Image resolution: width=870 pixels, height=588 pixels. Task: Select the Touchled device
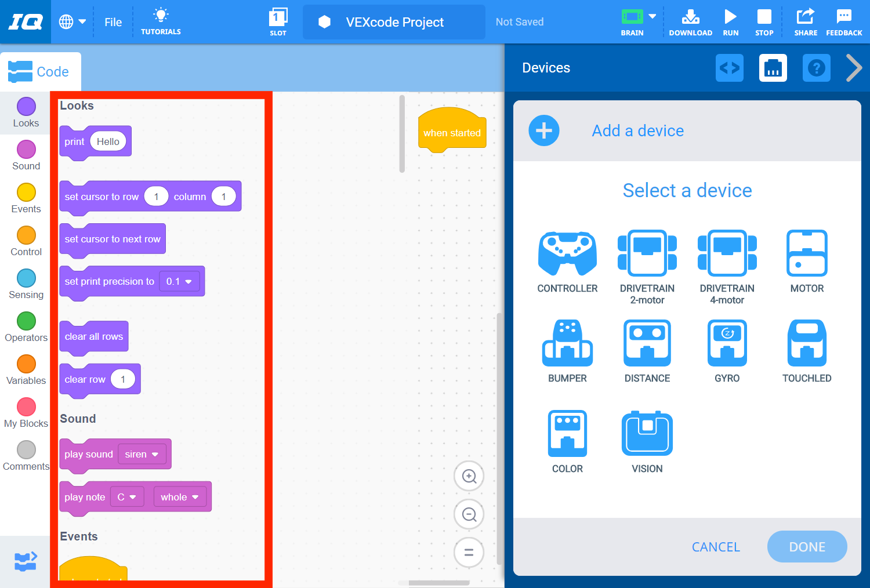(x=806, y=343)
